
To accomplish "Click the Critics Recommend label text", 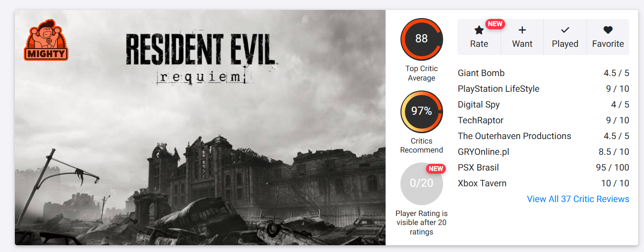I will pyautogui.click(x=422, y=145).
